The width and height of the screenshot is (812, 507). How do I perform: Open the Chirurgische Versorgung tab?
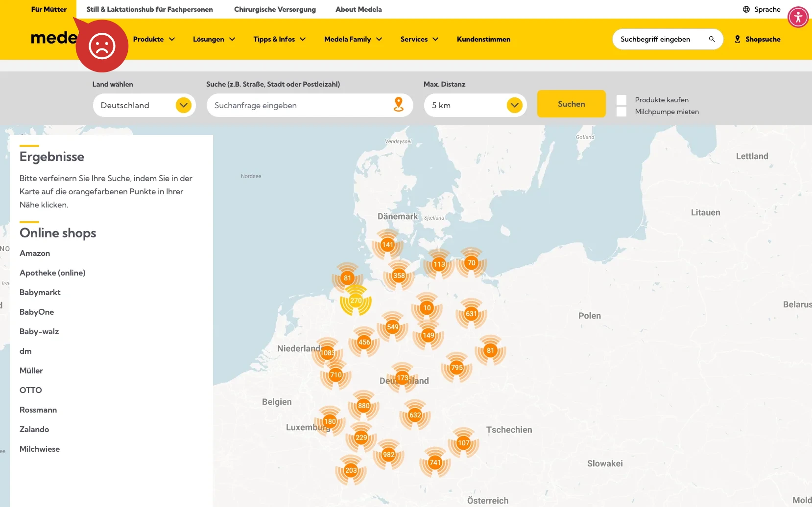275,9
